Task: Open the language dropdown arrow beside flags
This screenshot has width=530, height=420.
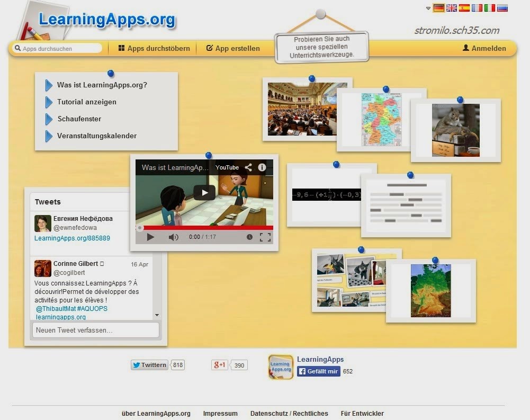Action: (428, 8)
